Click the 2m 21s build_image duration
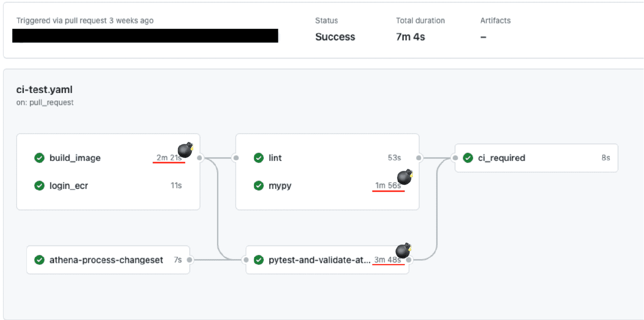The image size is (644, 320). coord(168,158)
